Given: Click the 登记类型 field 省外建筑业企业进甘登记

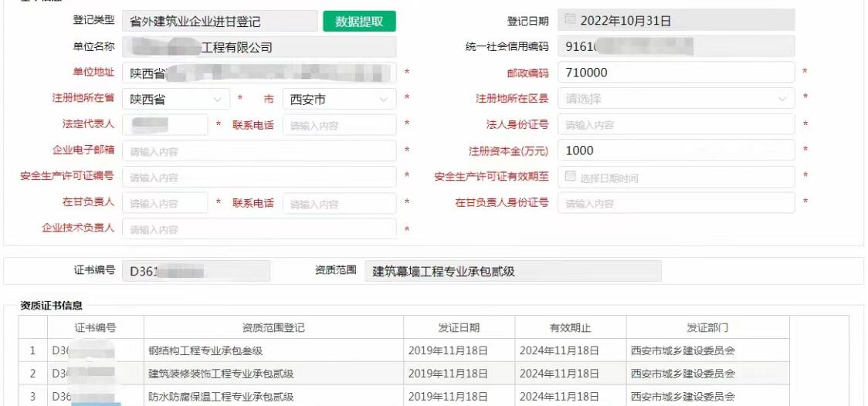Looking at the screenshot, I should click(x=220, y=21).
